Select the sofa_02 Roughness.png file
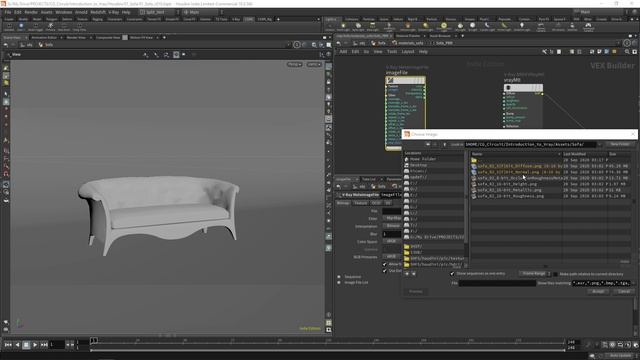 (x=510, y=196)
